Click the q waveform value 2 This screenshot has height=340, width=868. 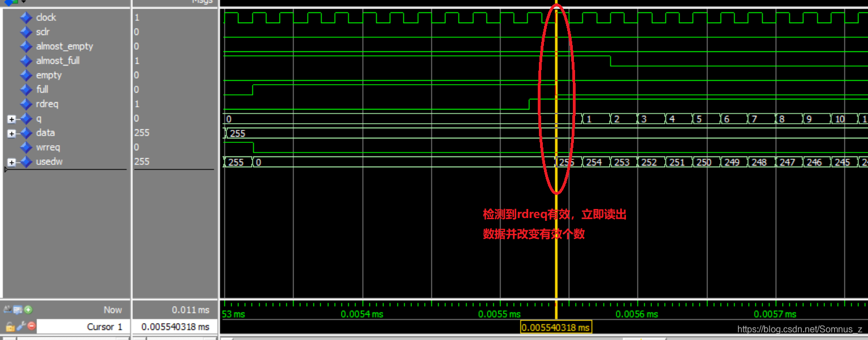(x=617, y=119)
